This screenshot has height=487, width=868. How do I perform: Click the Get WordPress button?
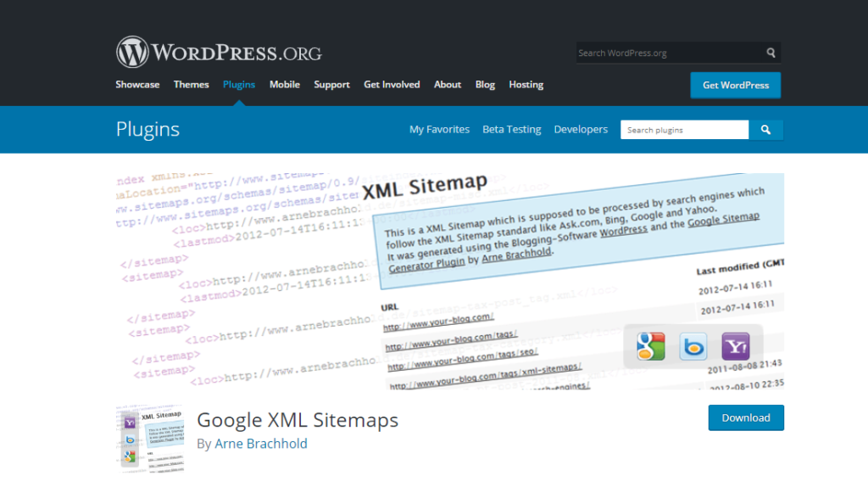[735, 86]
